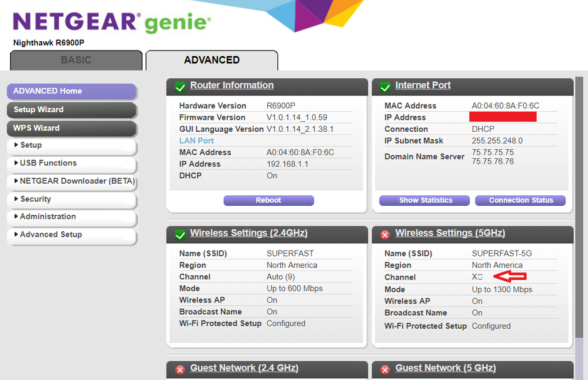This screenshot has width=588, height=380.
Task: Expand the Advanced Setup section
Action: coord(71,235)
